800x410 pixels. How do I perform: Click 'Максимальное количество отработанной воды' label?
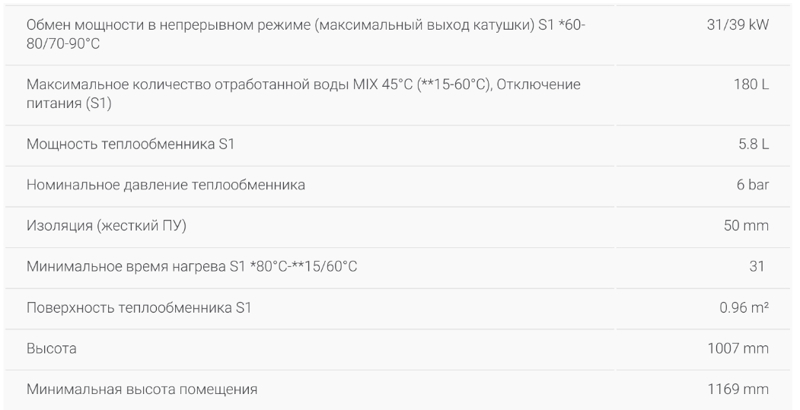click(x=170, y=84)
